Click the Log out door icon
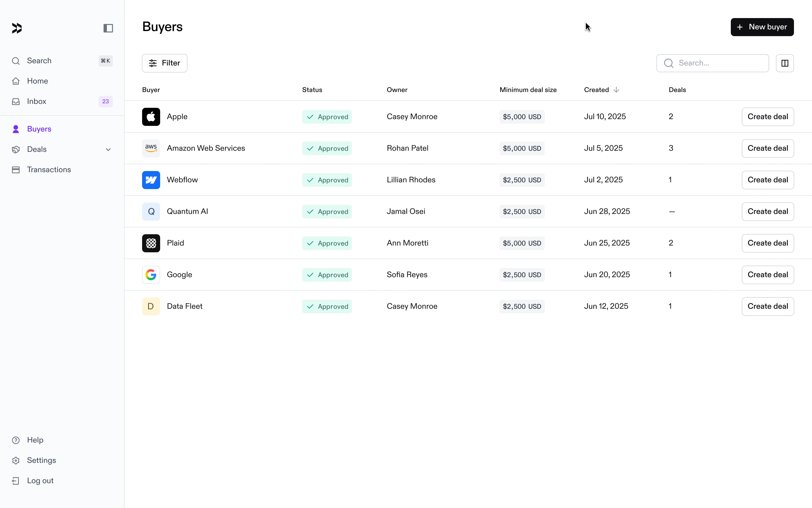The image size is (812, 508). pyautogui.click(x=16, y=481)
